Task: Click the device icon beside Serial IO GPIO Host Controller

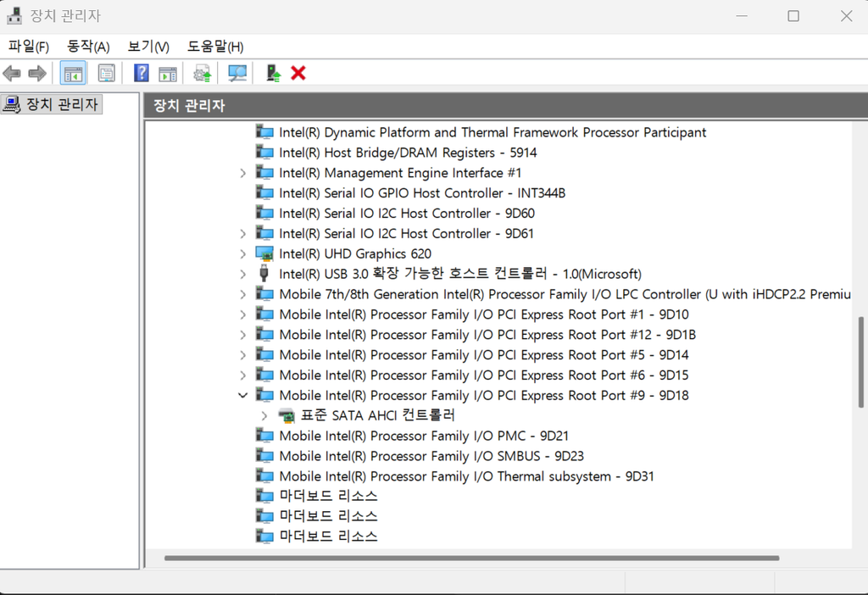Action: pyautogui.click(x=264, y=192)
